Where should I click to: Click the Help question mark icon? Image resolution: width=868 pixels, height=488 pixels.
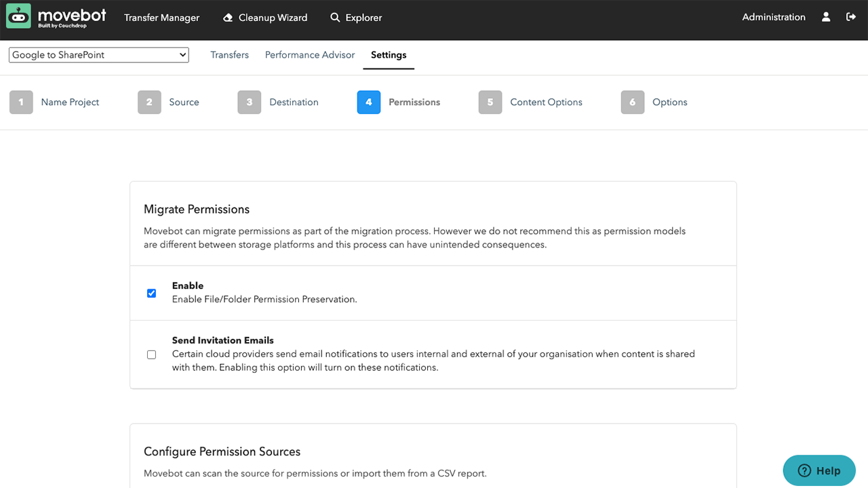click(803, 470)
